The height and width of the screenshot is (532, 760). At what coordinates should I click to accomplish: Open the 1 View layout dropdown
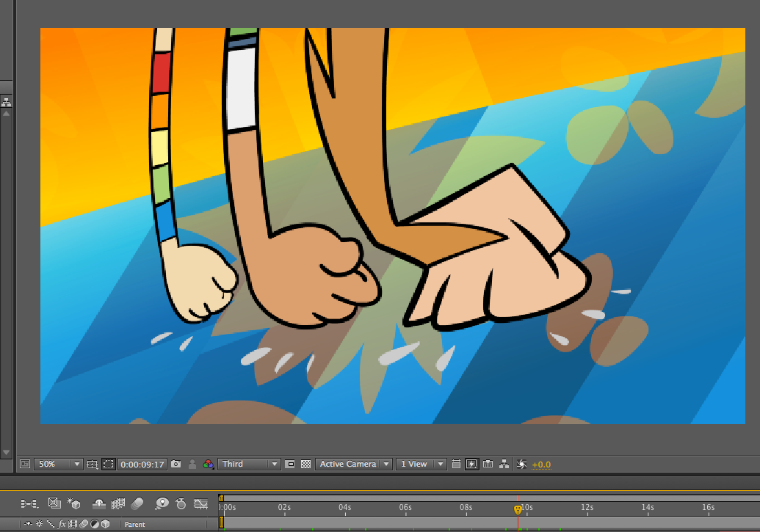tap(421, 464)
